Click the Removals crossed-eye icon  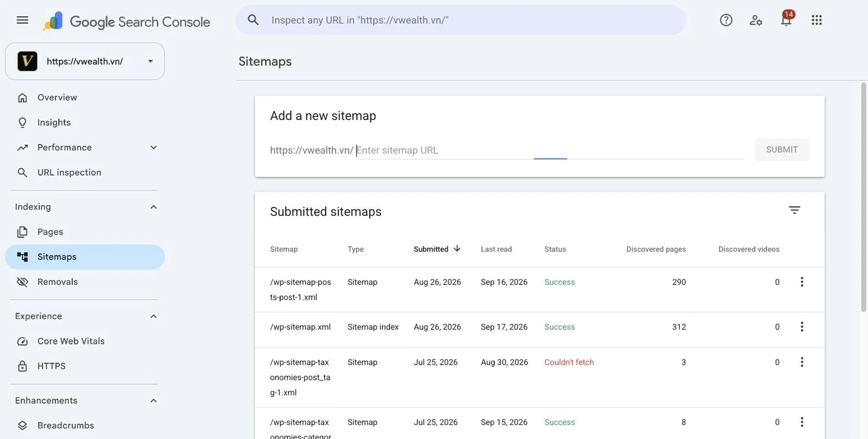[x=22, y=282]
